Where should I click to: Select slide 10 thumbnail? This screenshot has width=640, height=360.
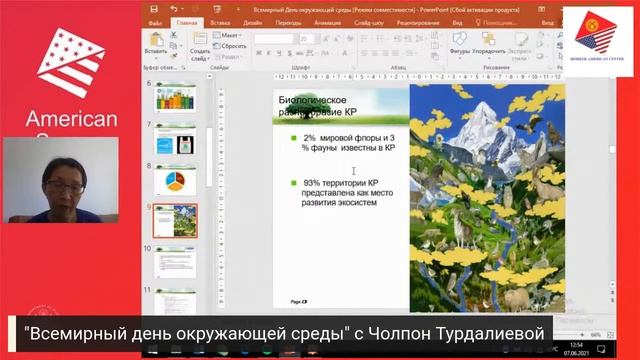coord(176,262)
